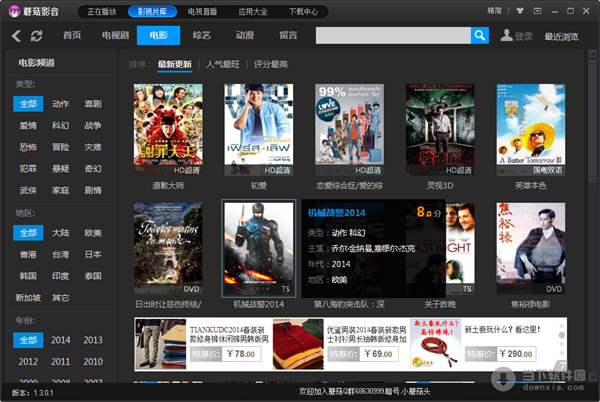Open the 动漫 channel
Screen dimensions: 600x402
pyautogui.click(x=245, y=36)
